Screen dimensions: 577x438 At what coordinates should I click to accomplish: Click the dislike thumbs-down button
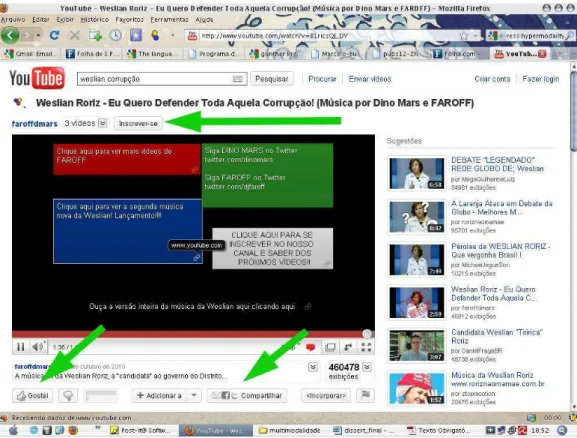[x=68, y=396]
